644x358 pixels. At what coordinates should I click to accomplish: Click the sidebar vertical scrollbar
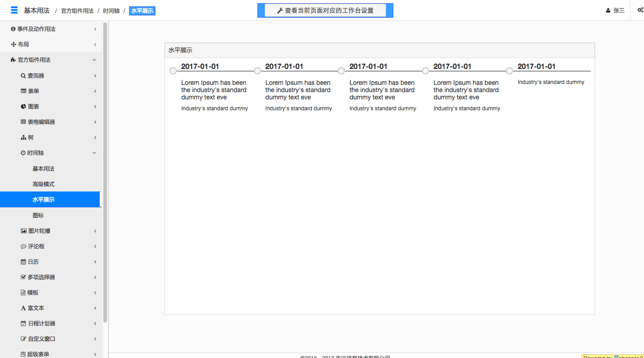click(105, 172)
